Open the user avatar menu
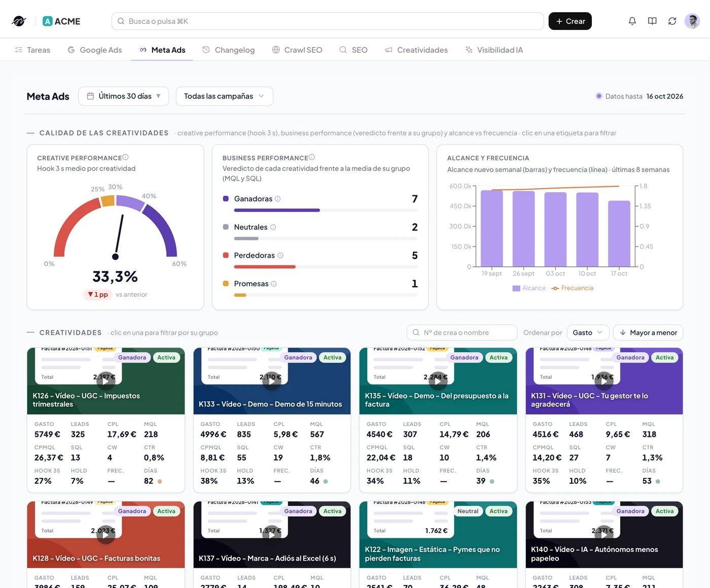Viewport: 710px width, 588px height. 692,21
